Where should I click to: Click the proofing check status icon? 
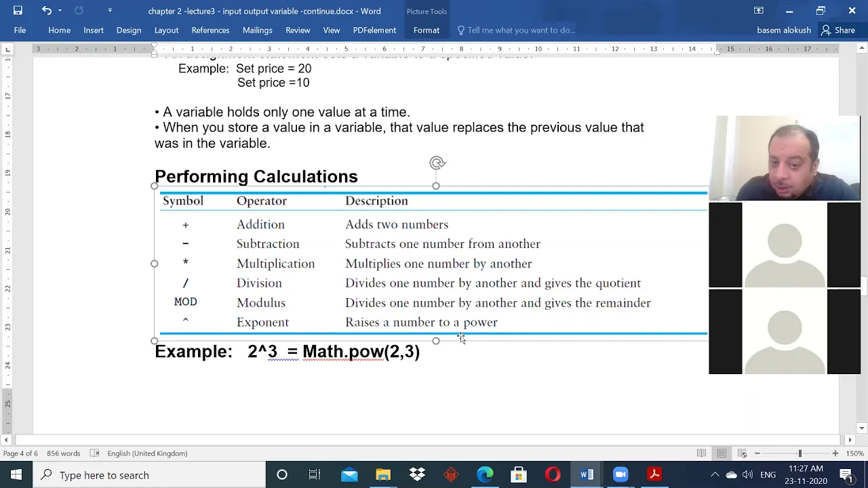point(95,453)
